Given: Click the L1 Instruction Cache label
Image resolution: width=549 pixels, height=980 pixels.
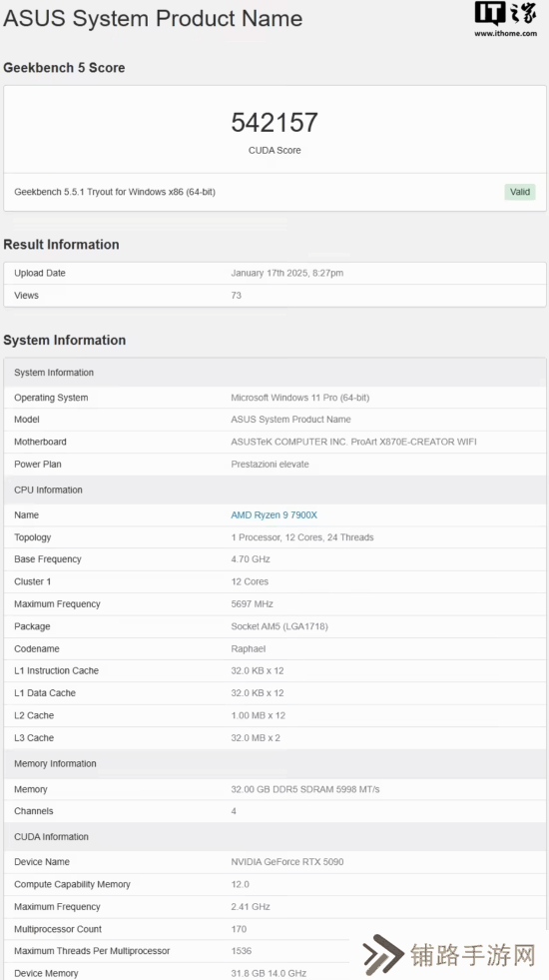Looking at the screenshot, I should 57,670.
